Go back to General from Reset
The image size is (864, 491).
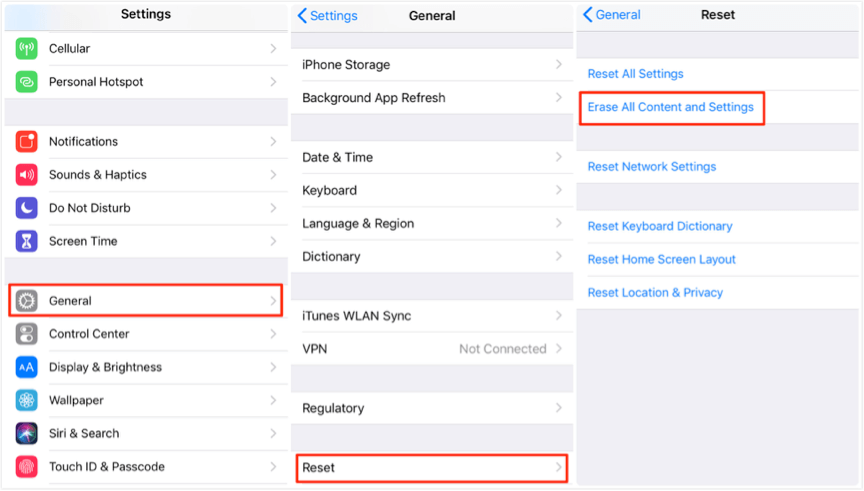[612, 15]
